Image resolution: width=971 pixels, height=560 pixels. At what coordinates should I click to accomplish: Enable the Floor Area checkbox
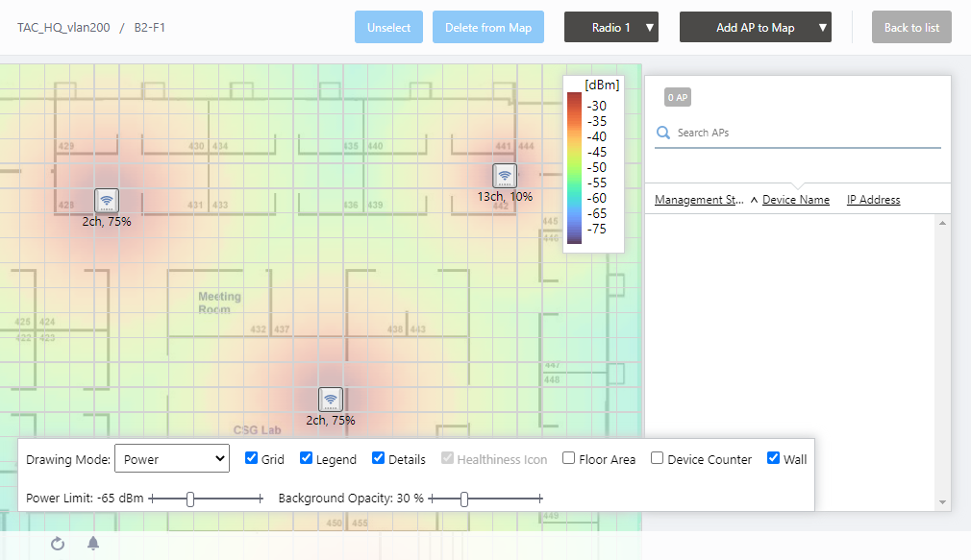pos(569,459)
